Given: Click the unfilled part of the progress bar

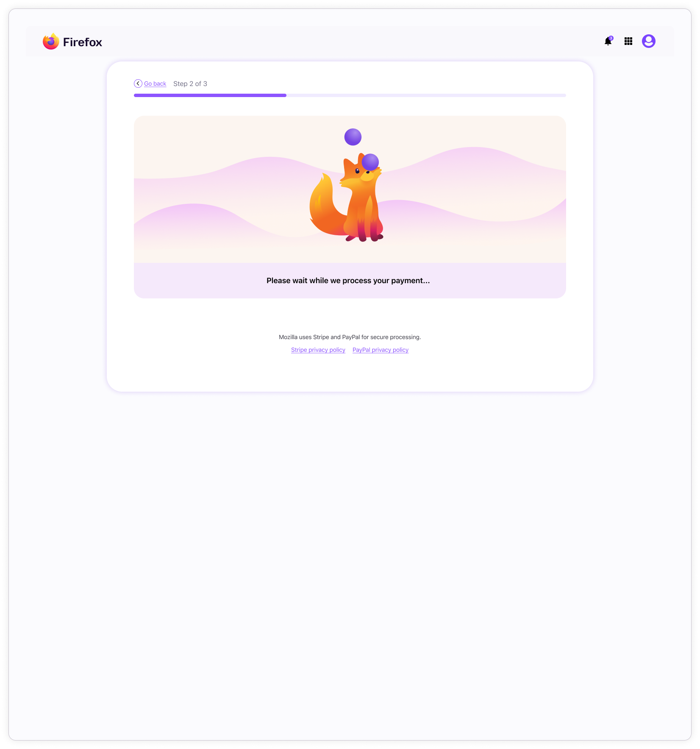Looking at the screenshot, I should (x=426, y=95).
